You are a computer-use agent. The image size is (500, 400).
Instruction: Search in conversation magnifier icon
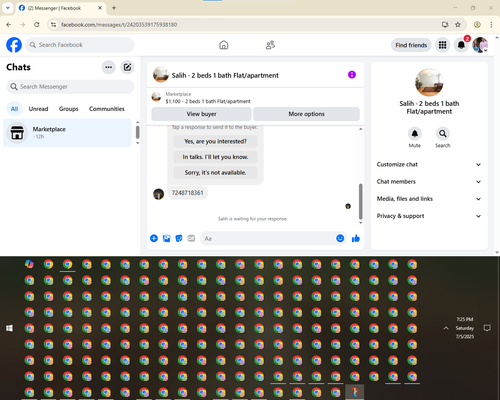pos(443,134)
